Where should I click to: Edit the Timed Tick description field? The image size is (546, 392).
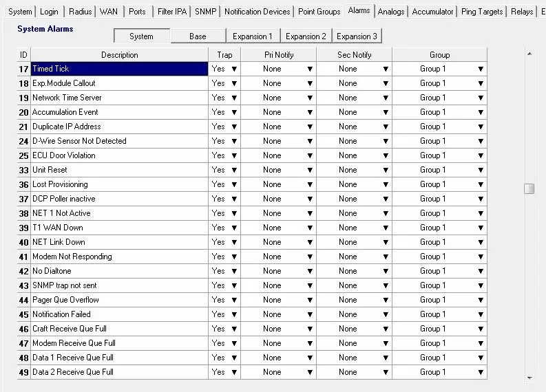coord(119,69)
